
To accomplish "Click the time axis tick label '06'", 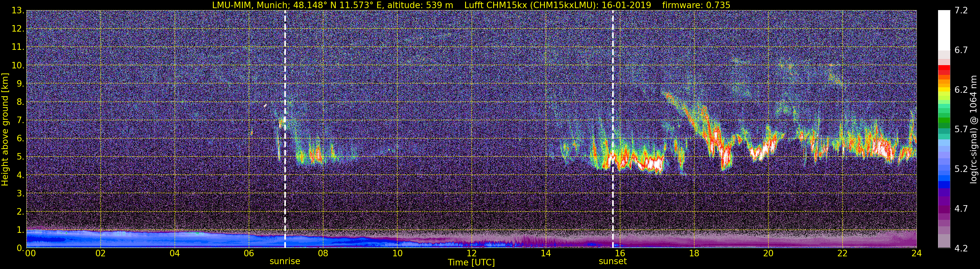I will tap(249, 254).
